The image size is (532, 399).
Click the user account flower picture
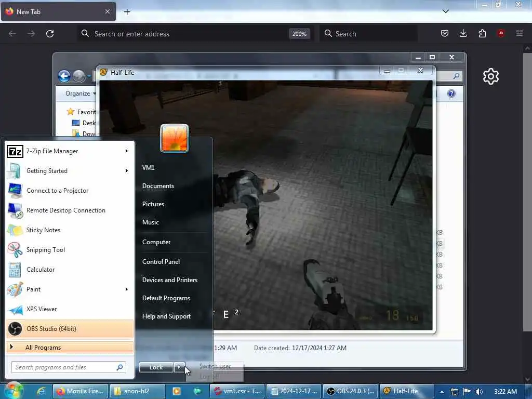(175, 138)
